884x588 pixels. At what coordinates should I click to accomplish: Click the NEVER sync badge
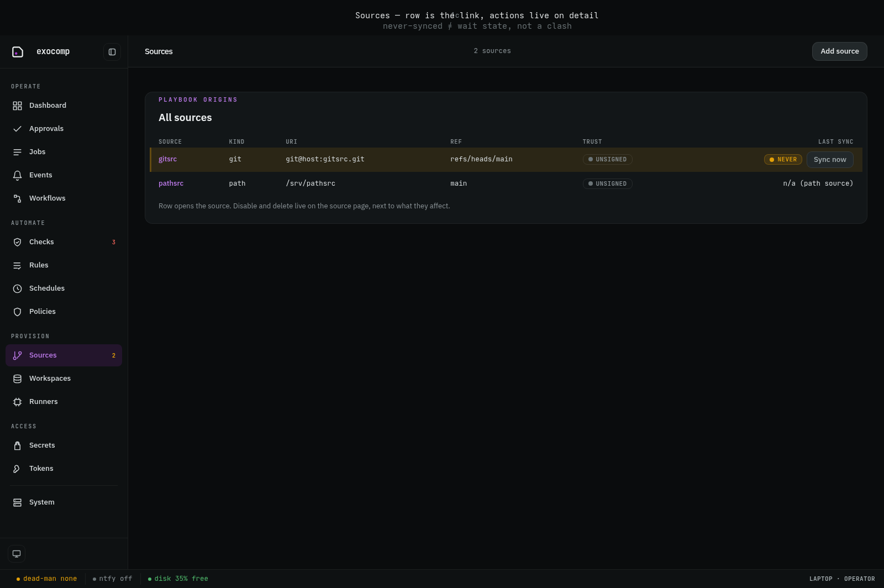(x=783, y=160)
